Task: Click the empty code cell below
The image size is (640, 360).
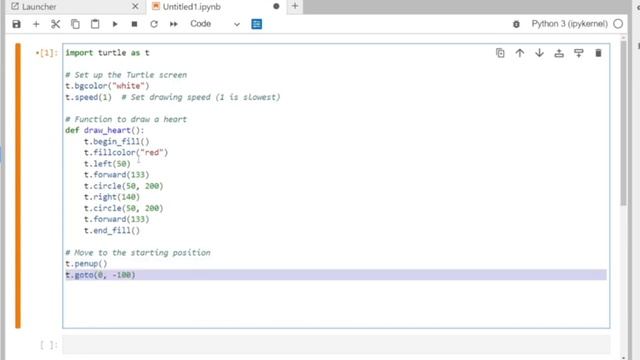Action: pos(336,345)
